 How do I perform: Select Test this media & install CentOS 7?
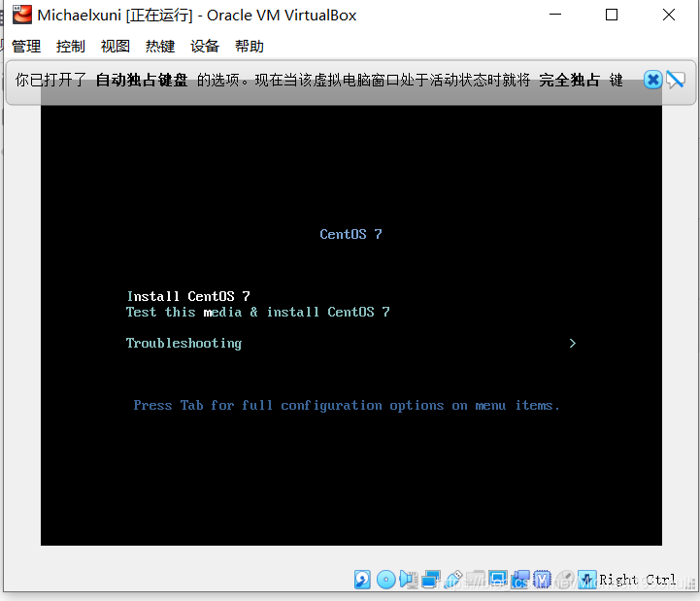[257, 312]
